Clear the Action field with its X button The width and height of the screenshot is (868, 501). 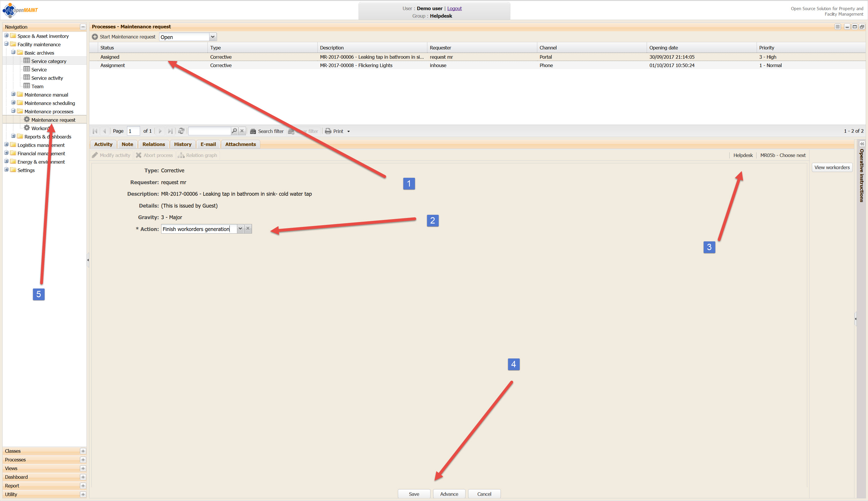point(248,228)
